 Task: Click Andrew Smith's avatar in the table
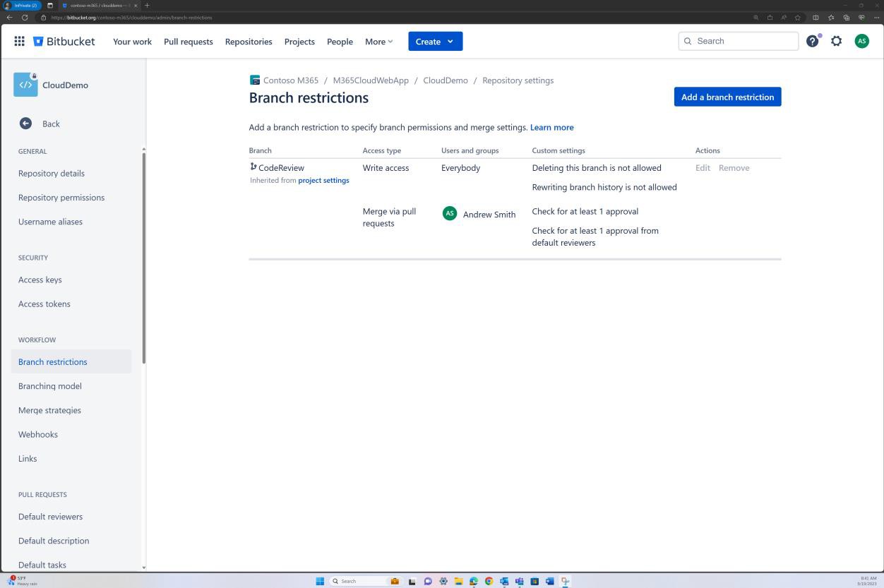(450, 212)
